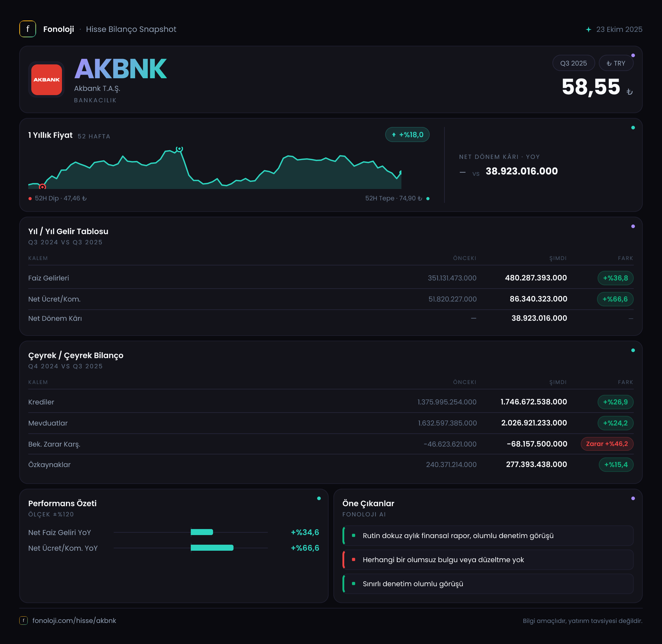Click the +%18,0 yearly change badge
Image resolution: width=662 pixels, height=644 pixels.
click(407, 135)
